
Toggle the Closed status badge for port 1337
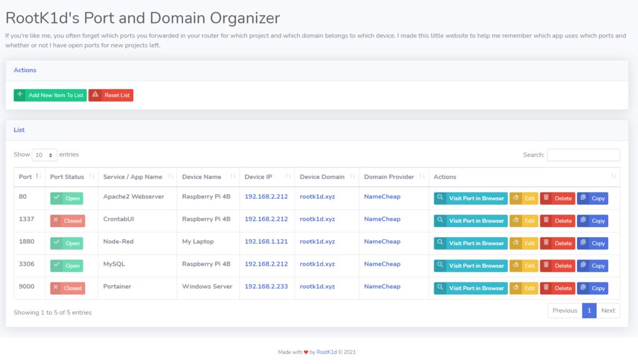click(x=67, y=221)
